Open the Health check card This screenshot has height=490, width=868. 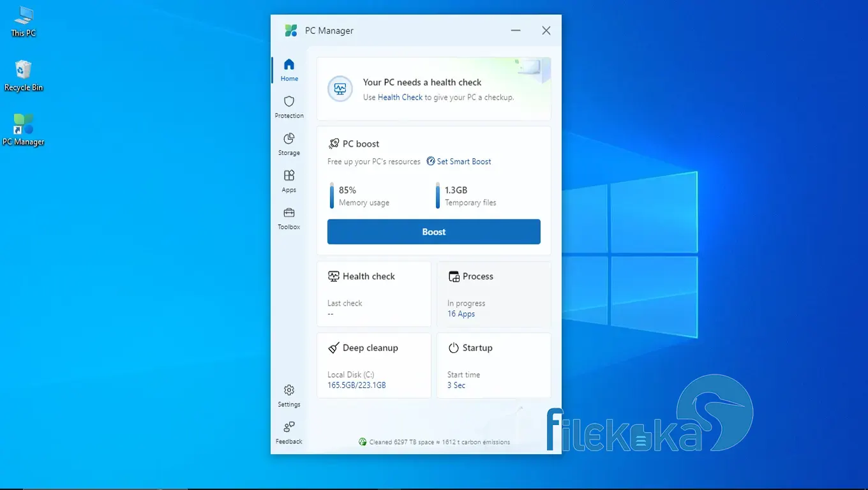(374, 294)
